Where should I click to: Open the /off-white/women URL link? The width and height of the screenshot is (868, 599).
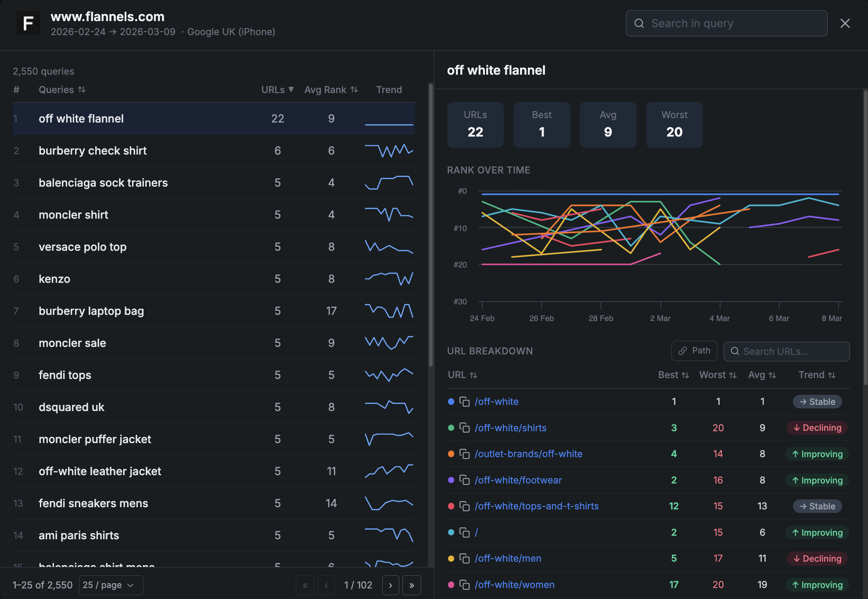coord(514,585)
